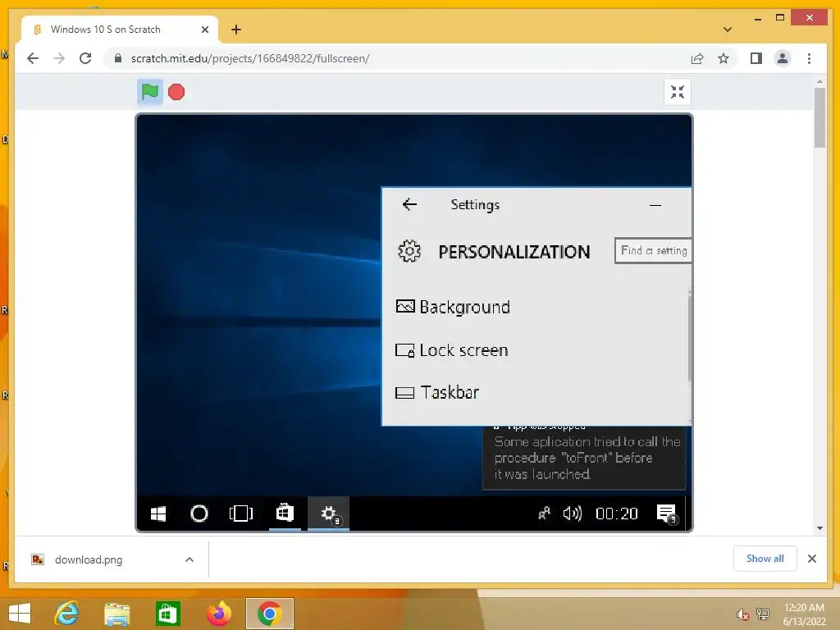Open Chrome profile avatar menu

pos(782,58)
